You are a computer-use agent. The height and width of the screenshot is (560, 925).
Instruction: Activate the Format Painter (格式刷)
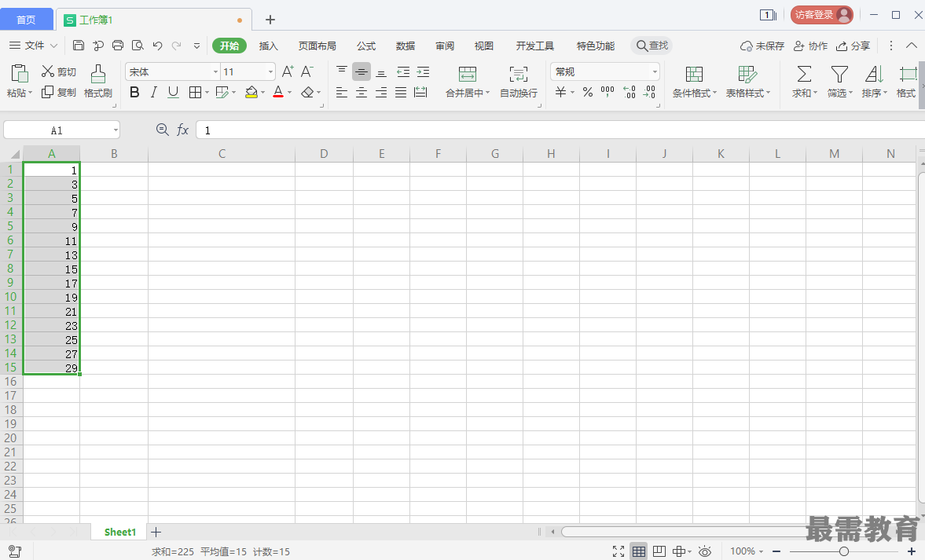(x=98, y=81)
